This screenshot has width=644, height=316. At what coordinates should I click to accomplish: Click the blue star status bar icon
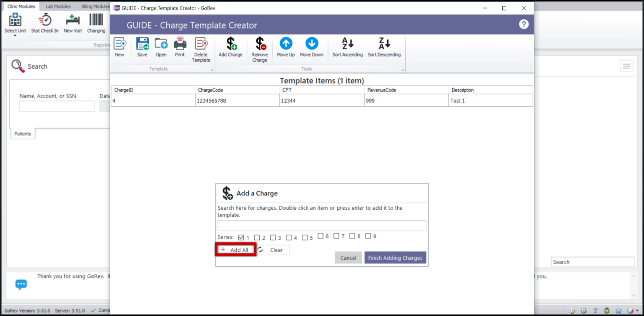click(618, 310)
